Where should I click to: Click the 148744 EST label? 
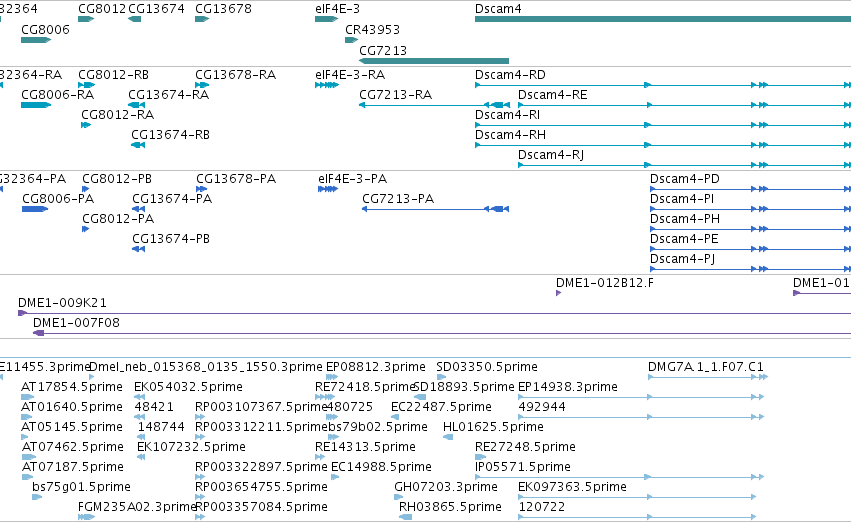coord(161,428)
